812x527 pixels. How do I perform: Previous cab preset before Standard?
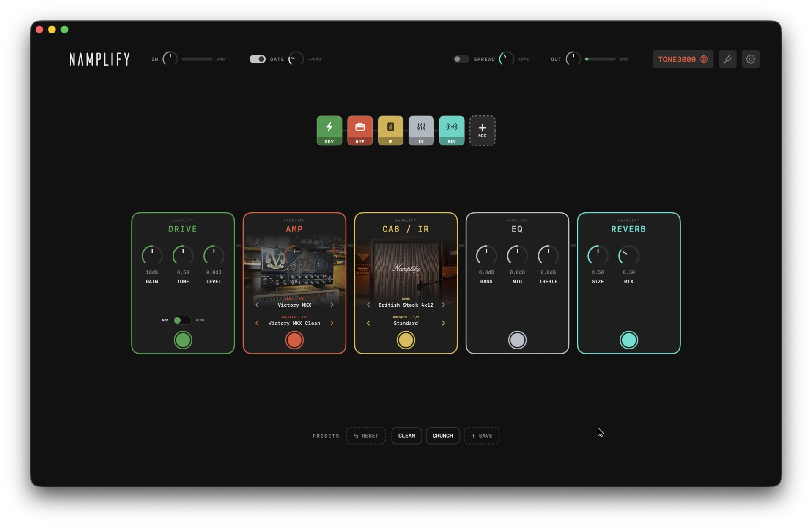point(368,323)
